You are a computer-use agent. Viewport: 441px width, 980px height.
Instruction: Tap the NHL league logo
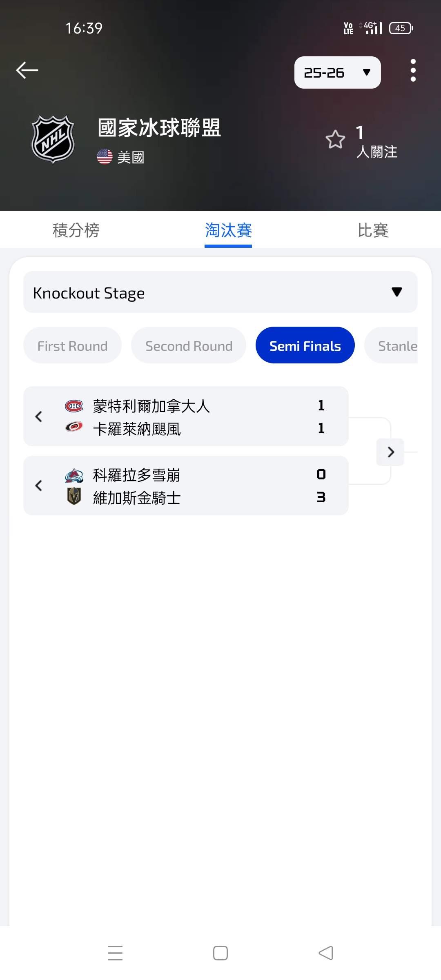pos(53,139)
